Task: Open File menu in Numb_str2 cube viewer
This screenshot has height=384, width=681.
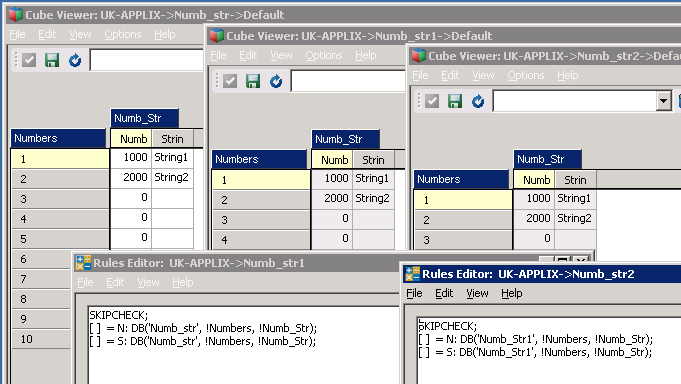Action: [420, 75]
